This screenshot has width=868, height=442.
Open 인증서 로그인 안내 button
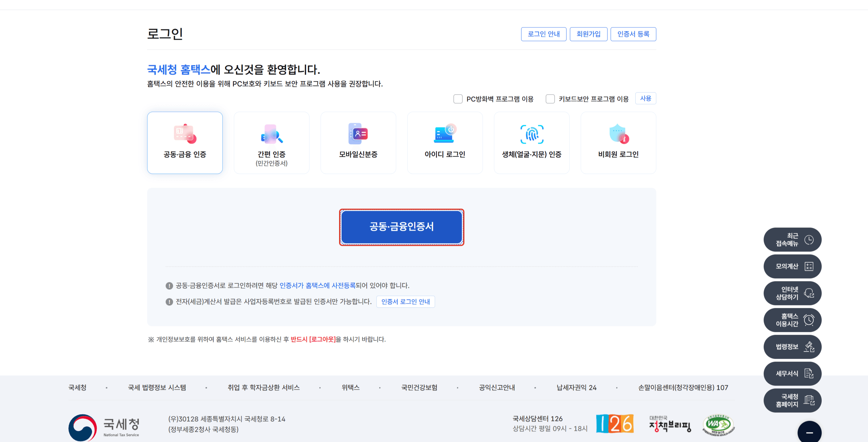405,302
